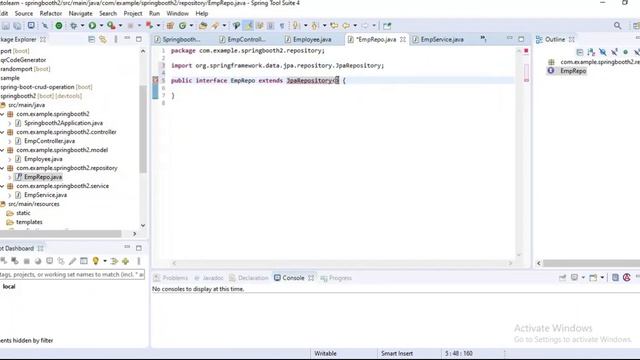Viewport: 640px width, 360px height.
Task: Open lightbulb dropdown arrow in Boot Dashboard
Action: [x=104, y=261]
